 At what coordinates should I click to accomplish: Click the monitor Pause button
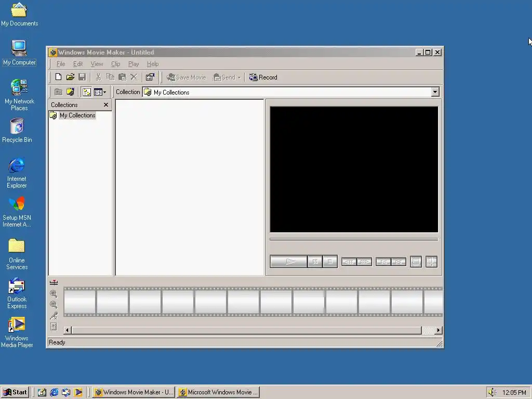coord(315,262)
